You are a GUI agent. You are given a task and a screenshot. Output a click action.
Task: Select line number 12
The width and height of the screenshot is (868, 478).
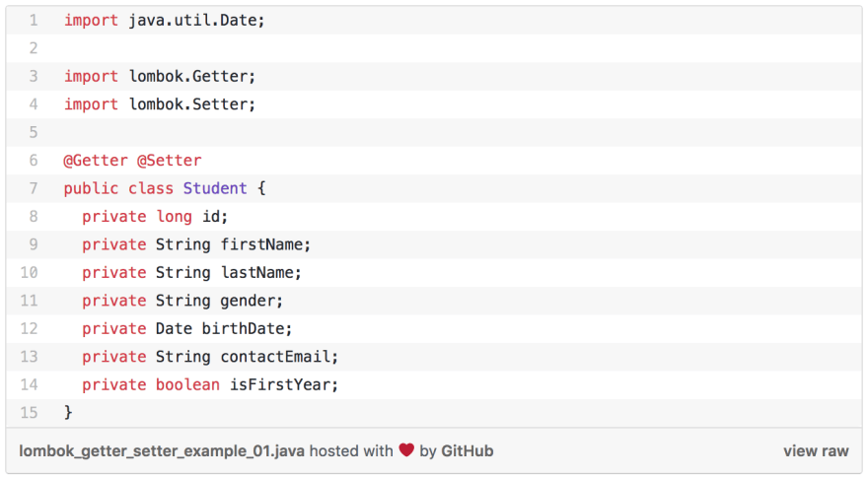pyautogui.click(x=29, y=328)
